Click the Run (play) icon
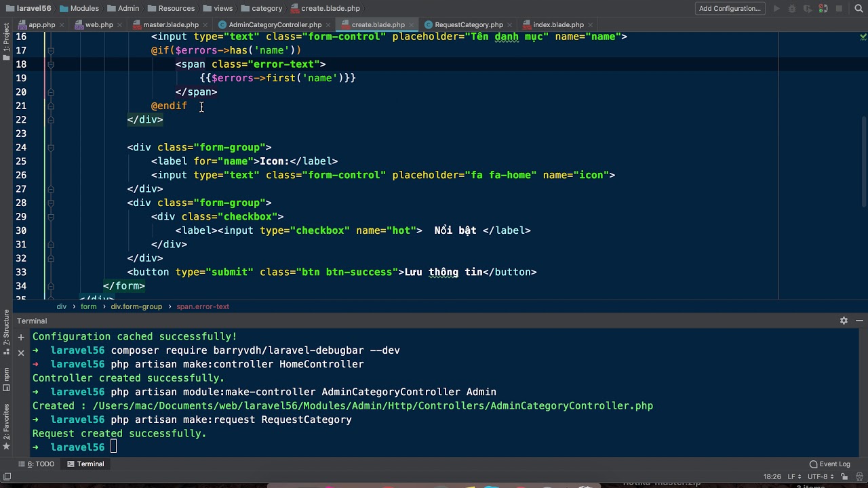The width and height of the screenshot is (868, 488). pos(776,8)
